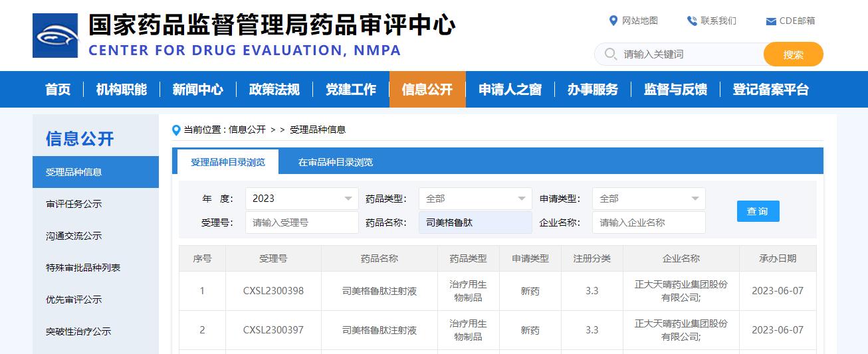
Task: Select 信息公开 in navigation bar
Action: point(427,90)
